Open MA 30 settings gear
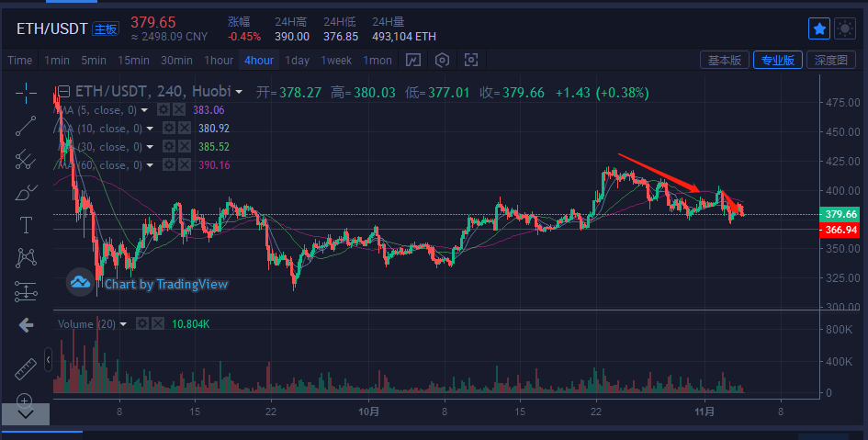 point(169,146)
